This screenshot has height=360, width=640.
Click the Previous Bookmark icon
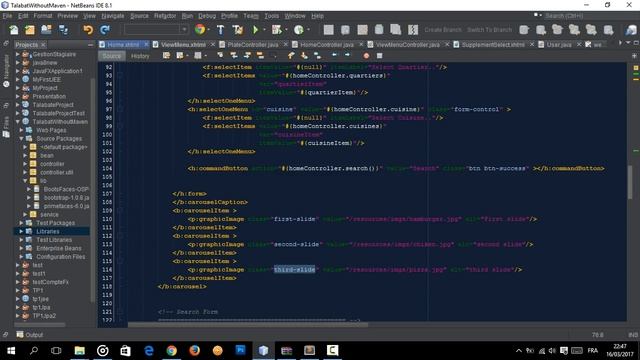(291, 56)
